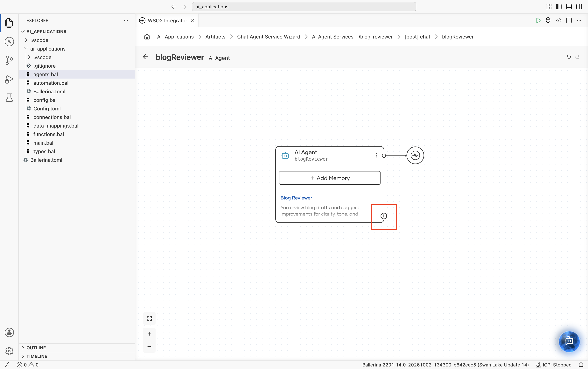This screenshot has height=369, width=588.
Task: Open the WSO2 Integrator activity bar icon
Action: click(9, 41)
